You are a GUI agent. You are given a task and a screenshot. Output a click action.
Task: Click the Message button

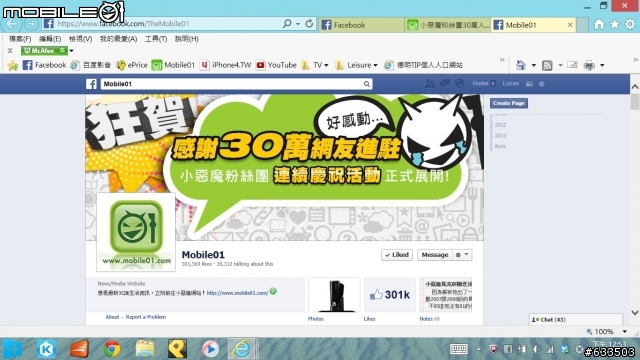click(435, 255)
